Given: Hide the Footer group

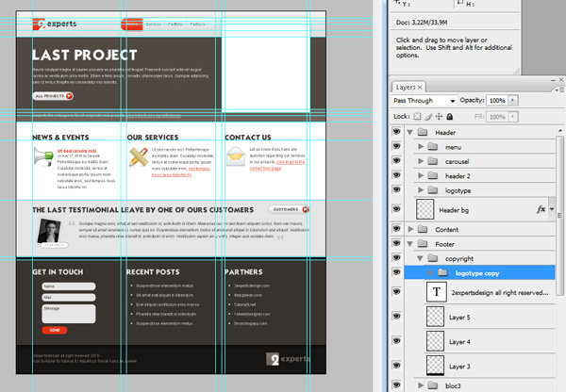Looking at the screenshot, I should tap(397, 243).
